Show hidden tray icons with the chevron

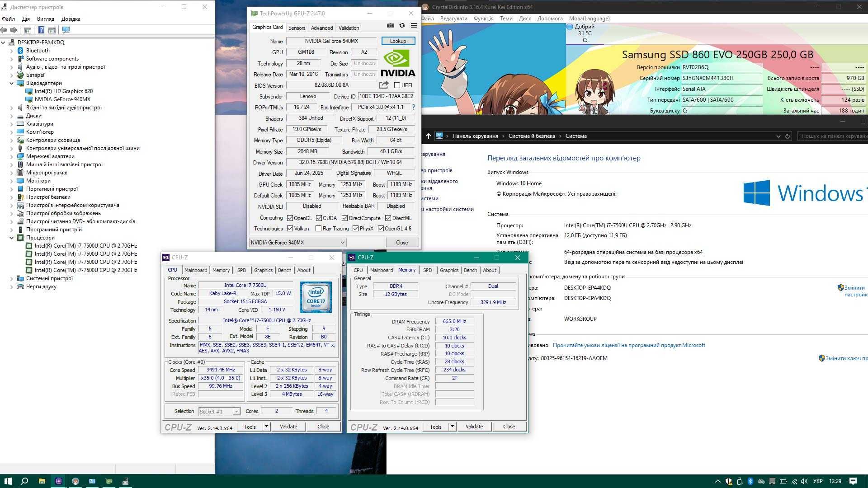click(717, 481)
